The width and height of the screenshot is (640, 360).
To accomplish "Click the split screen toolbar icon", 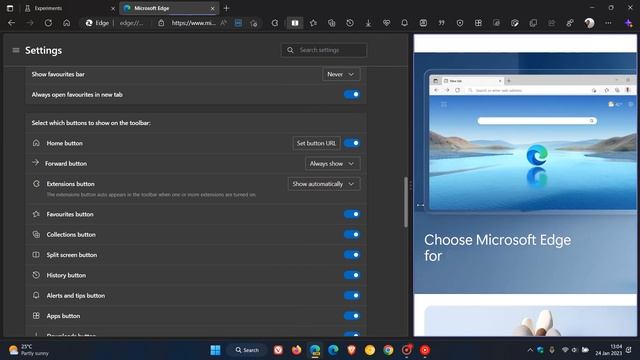I will (295, 23).
